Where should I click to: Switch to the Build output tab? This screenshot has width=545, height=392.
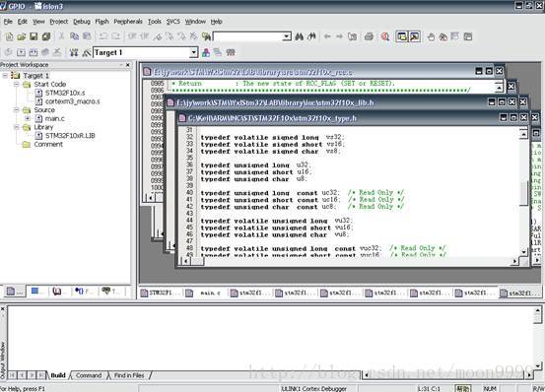coord(58,375)
